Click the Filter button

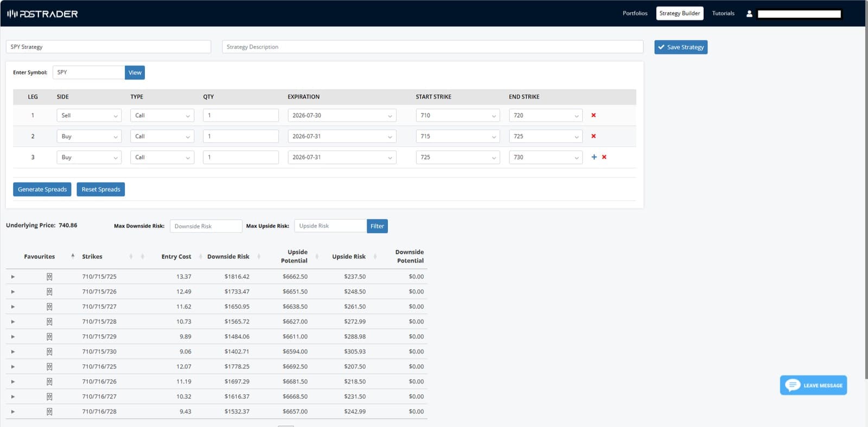377,226
